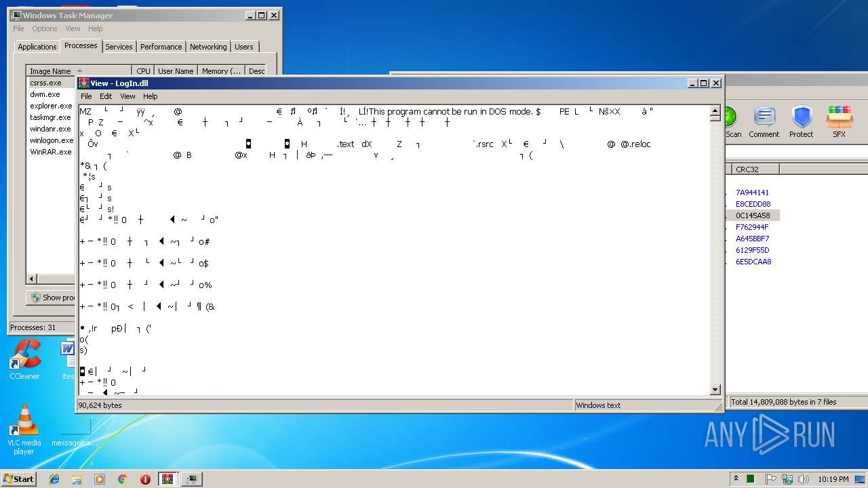868x488 pixels.
Task: Switch to the Performance tab
Action: [161, 47]
